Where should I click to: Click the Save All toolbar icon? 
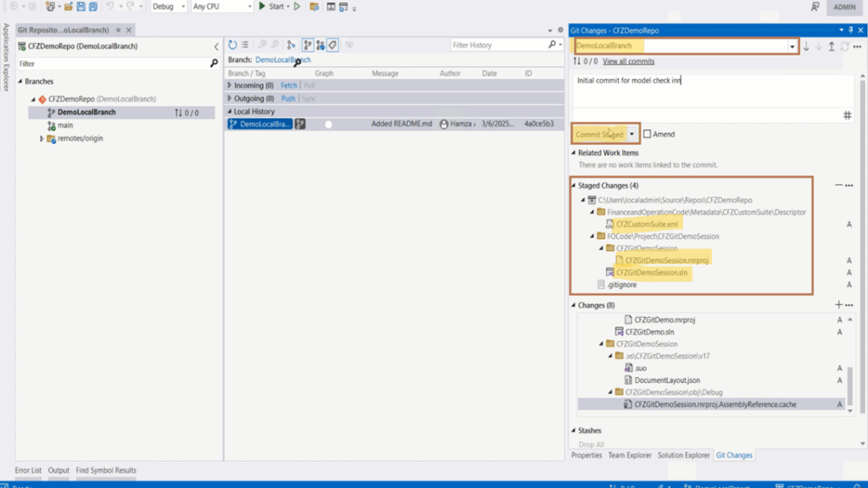[93, 7]
